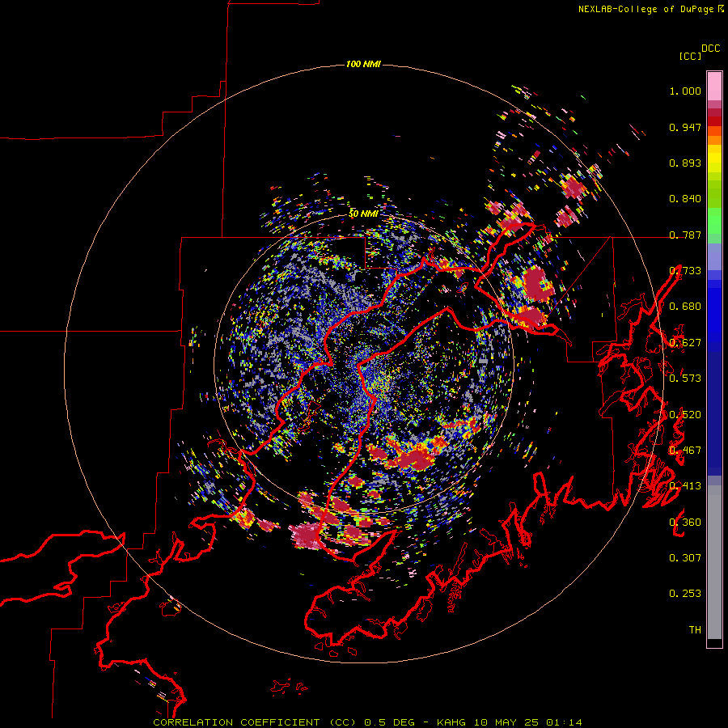This screenshot has width=728, height=728.
Task: Select the 0.787 scale value
Action: coord(685,235)
